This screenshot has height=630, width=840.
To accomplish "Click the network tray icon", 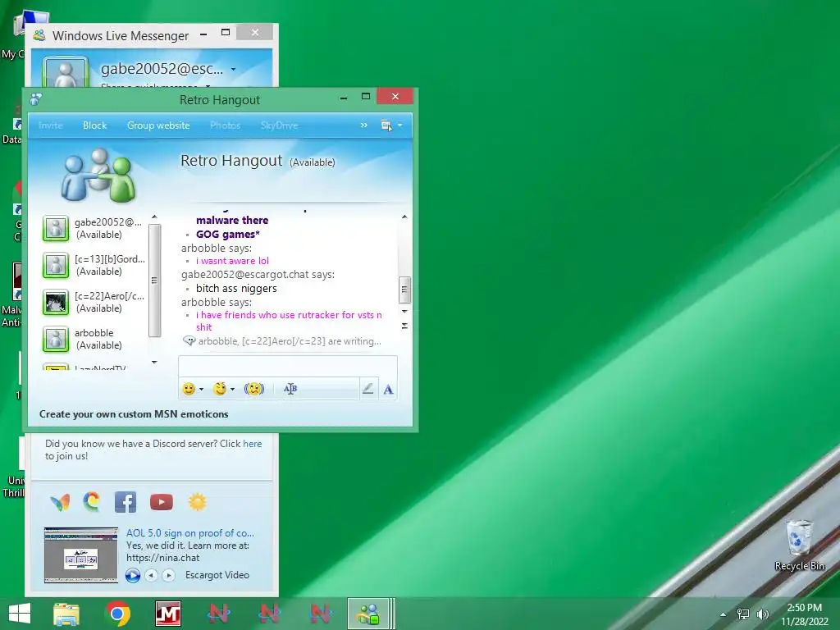I will (743, 614).
